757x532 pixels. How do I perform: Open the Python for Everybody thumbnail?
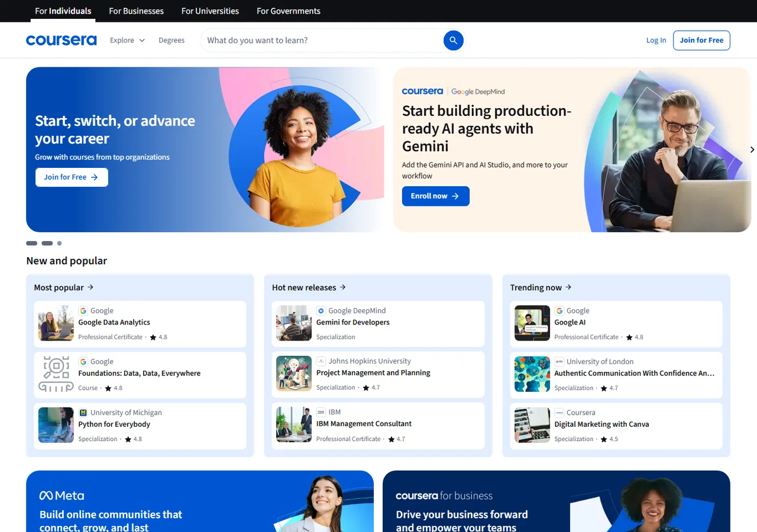point(56,425)
